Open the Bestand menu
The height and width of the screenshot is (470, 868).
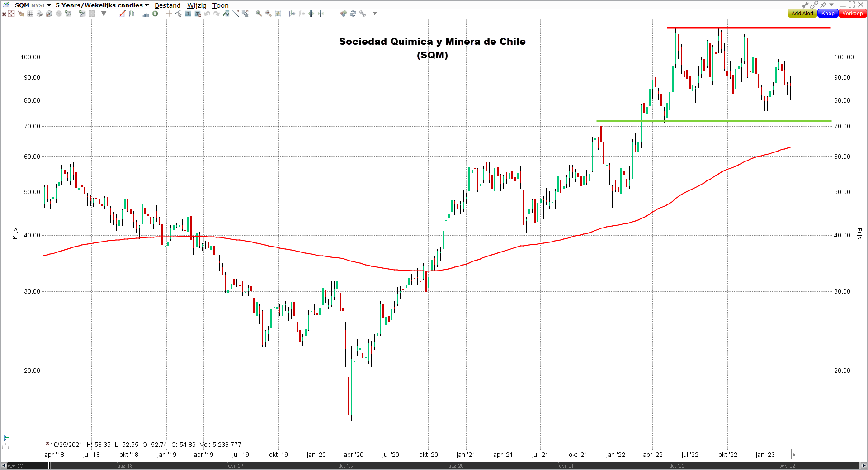tap(168, 5)
